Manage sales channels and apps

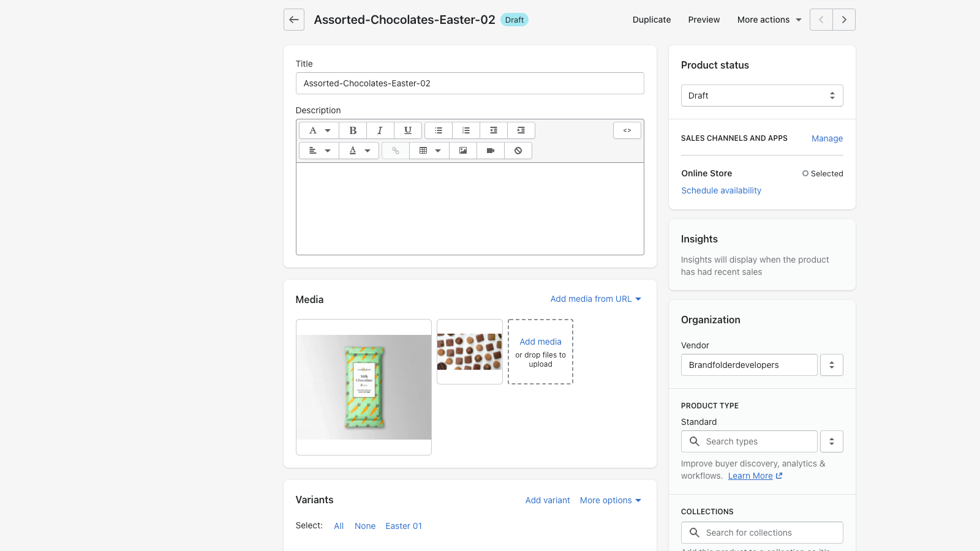[827, 138]
